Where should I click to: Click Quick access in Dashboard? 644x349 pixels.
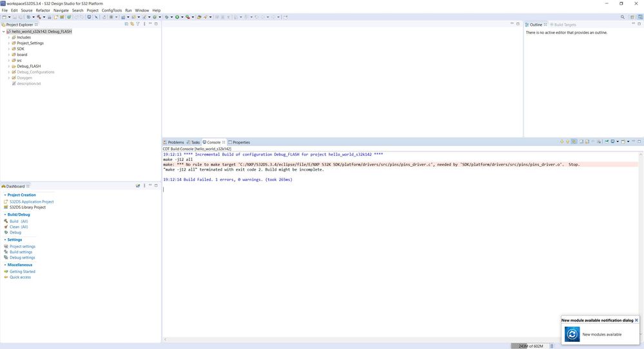(20, 278)
